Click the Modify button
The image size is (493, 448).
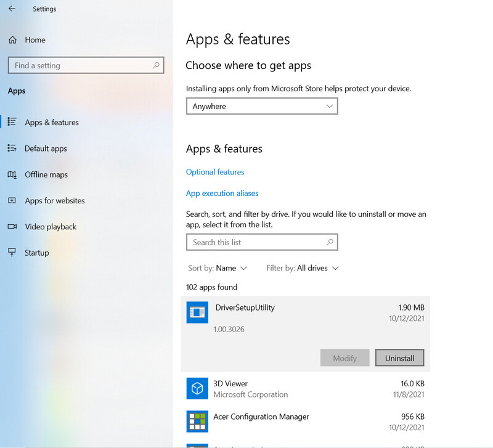(x=345, y=358)
